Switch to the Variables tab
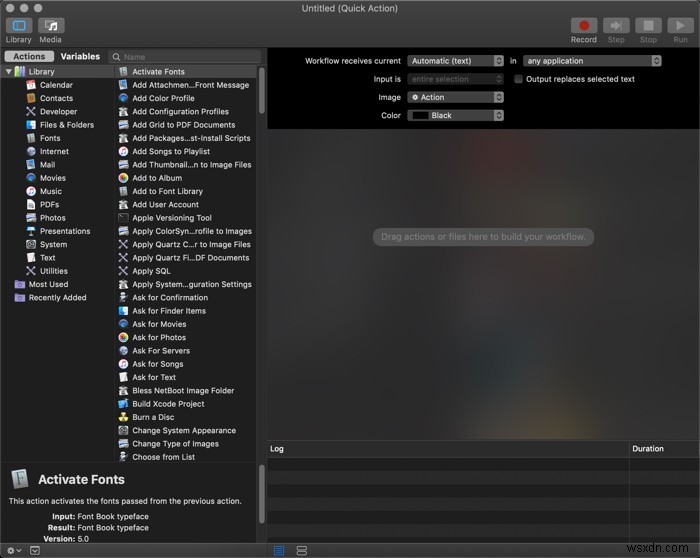This screenshot has width=700, height=558. click(x=80, y=56)
